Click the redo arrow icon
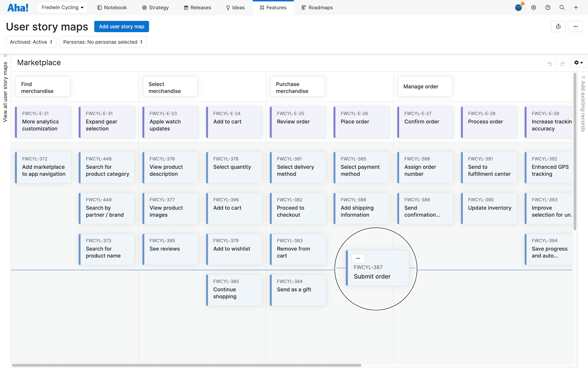The image size is (588, 368). (x=562, y=64)
